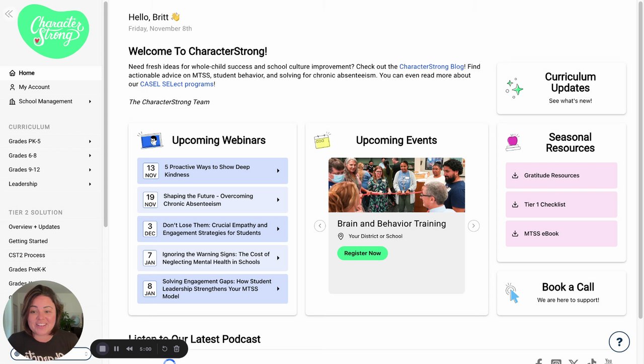Expand the School Management submenu
644x364 pixels.
90,102
